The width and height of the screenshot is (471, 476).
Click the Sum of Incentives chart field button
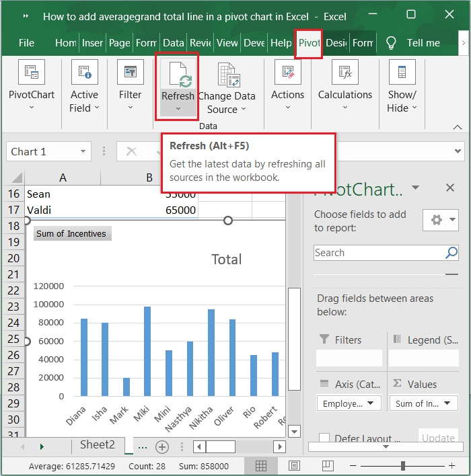point(72,234)
